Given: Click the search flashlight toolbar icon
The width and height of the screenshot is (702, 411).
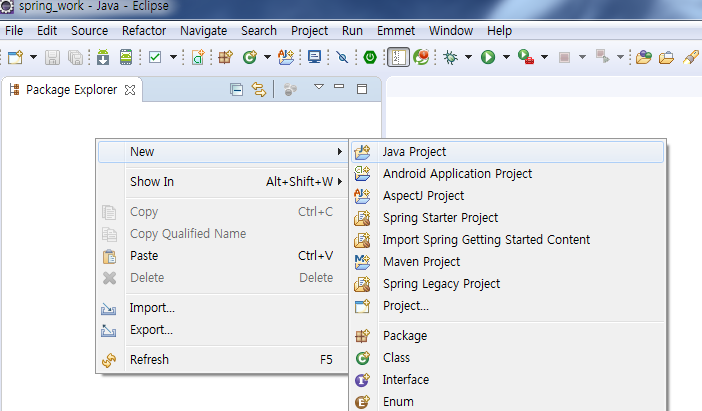Looking at the screenshot, I should (x=691, y=57).
